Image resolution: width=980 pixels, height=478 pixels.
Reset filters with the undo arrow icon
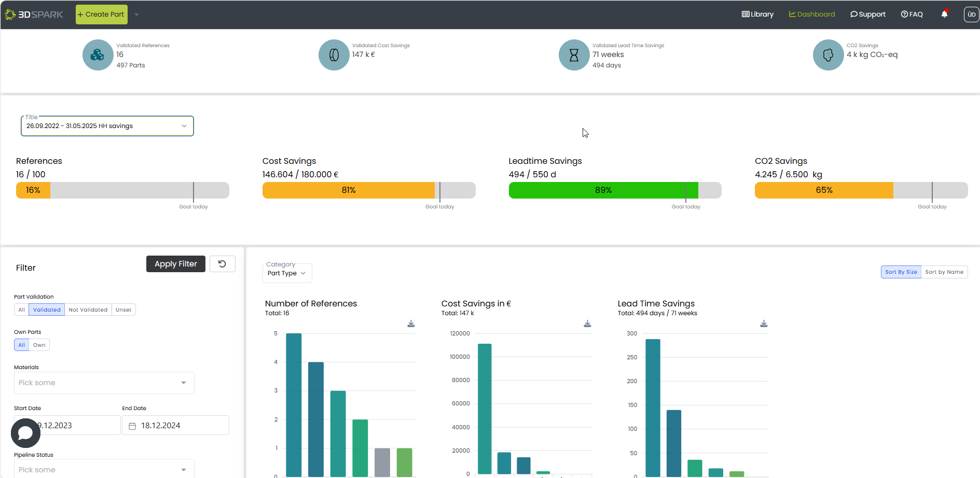point(222,264)
